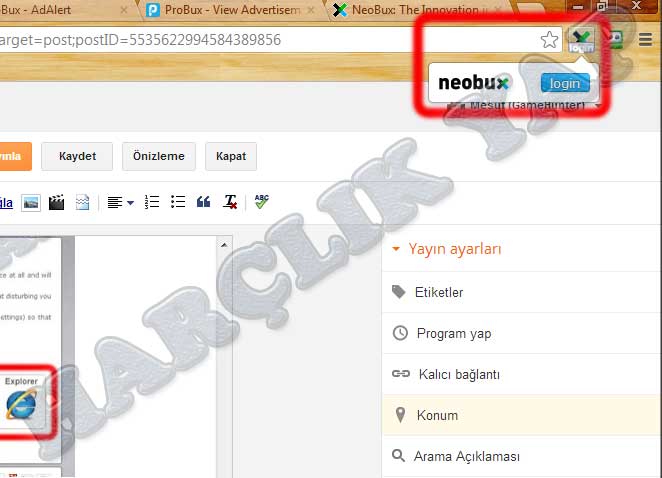662x478 pixels.
Task: Click the chain icon beside Kalıcı bağlantı
Action: tap(401, 374)
